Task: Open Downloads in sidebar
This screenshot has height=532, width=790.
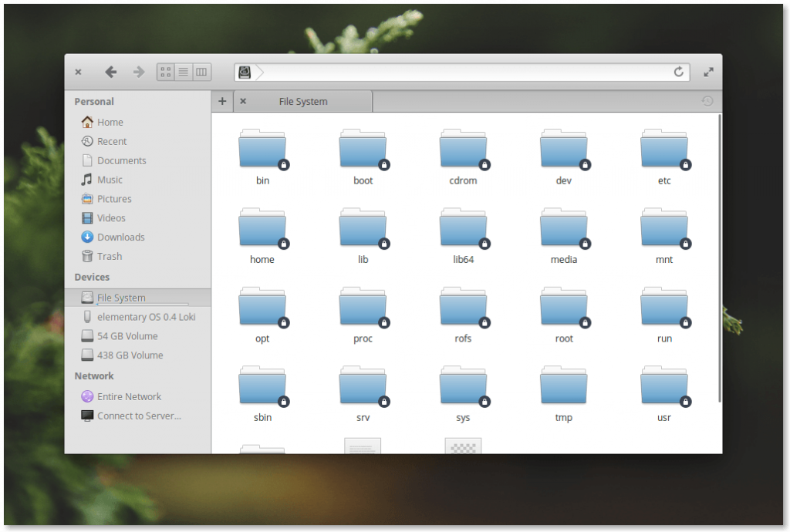Action: pyautogui.click(x=137, y=237)
